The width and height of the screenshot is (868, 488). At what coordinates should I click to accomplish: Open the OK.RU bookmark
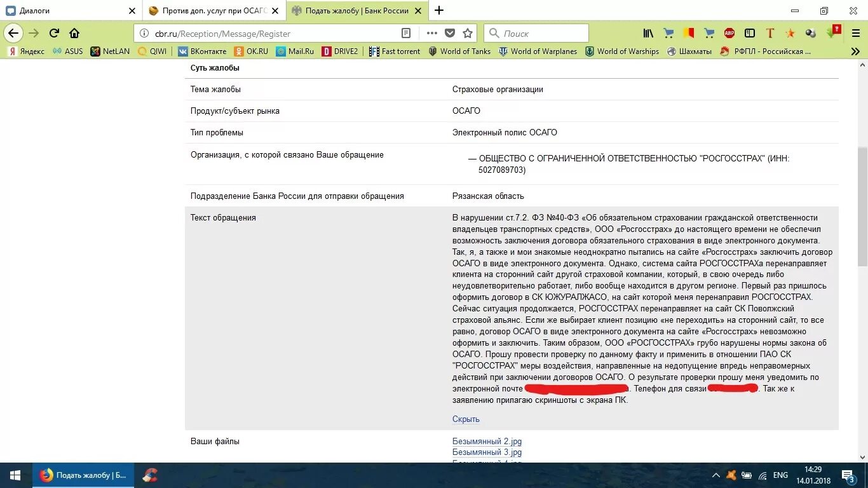[251, 51]
